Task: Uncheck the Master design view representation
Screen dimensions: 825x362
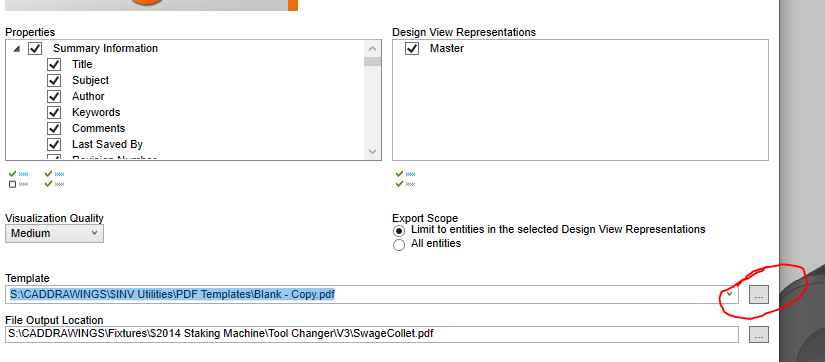Action: point(412,48)
